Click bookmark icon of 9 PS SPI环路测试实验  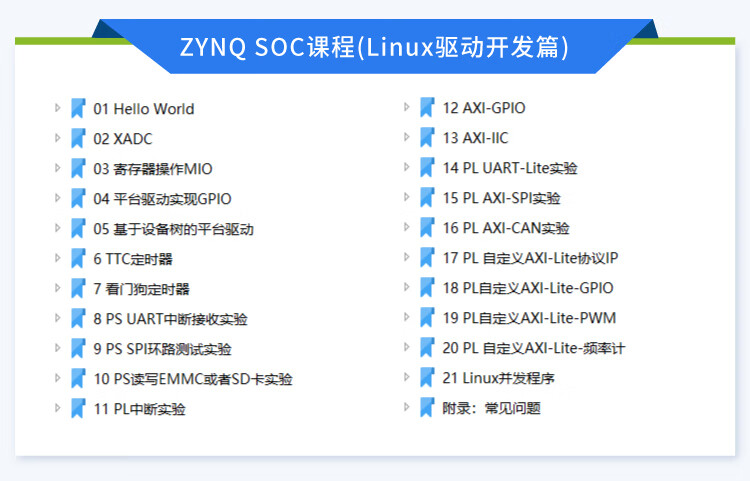pos(78,349)
